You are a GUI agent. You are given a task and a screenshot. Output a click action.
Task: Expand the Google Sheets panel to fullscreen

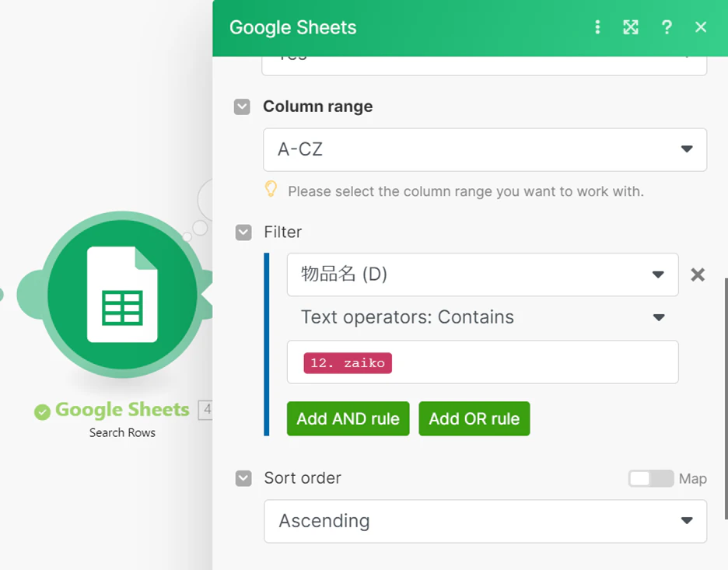631,27
